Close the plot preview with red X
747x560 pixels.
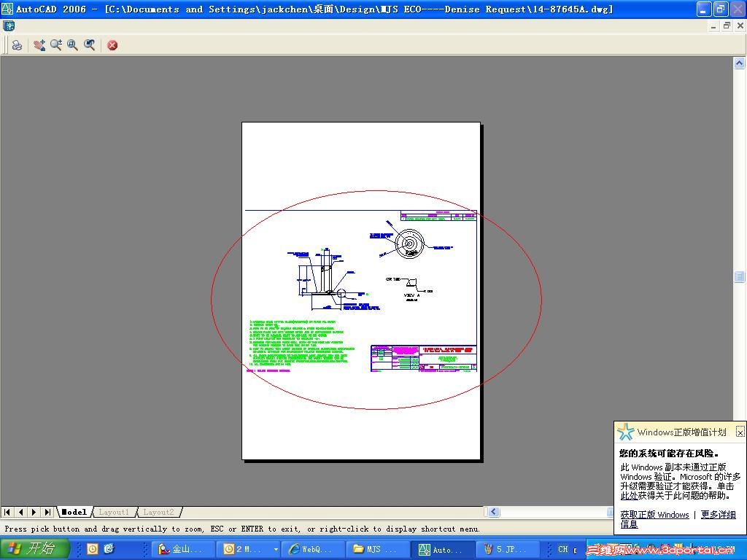click(x=112, y=45)
